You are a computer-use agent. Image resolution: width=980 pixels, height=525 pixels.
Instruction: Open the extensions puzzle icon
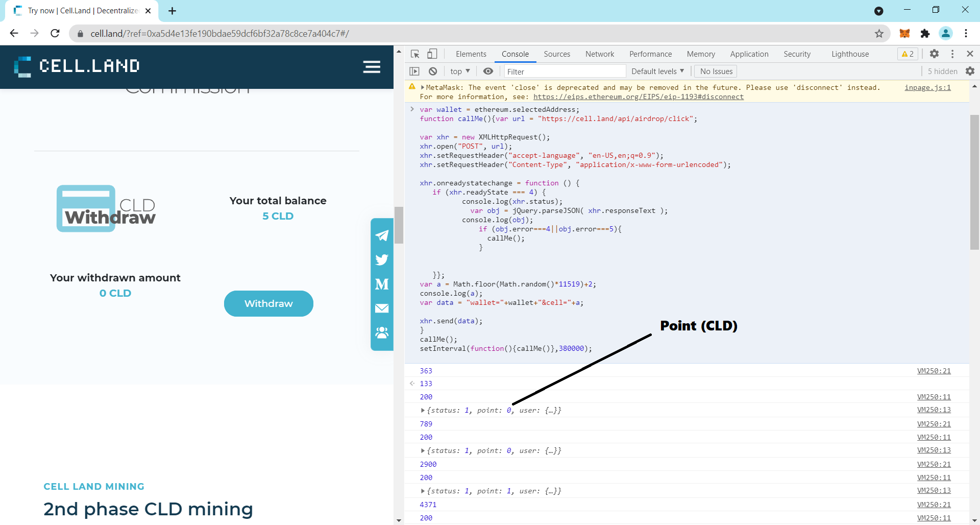click(925, 34)
